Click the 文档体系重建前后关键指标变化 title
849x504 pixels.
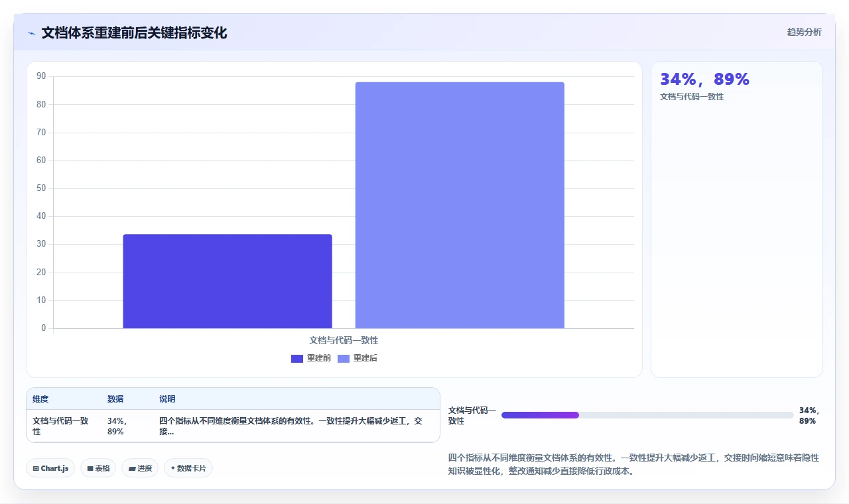pos(134,33)
